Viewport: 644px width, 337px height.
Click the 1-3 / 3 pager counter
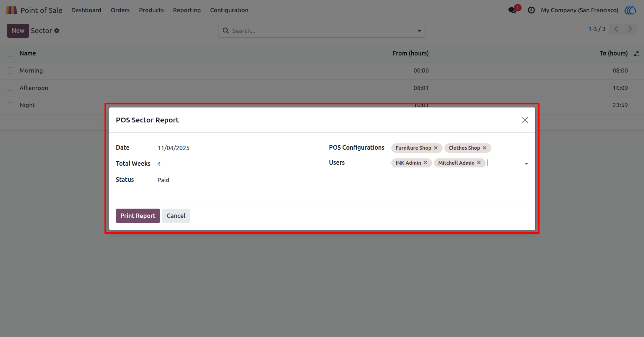(597, 29)
